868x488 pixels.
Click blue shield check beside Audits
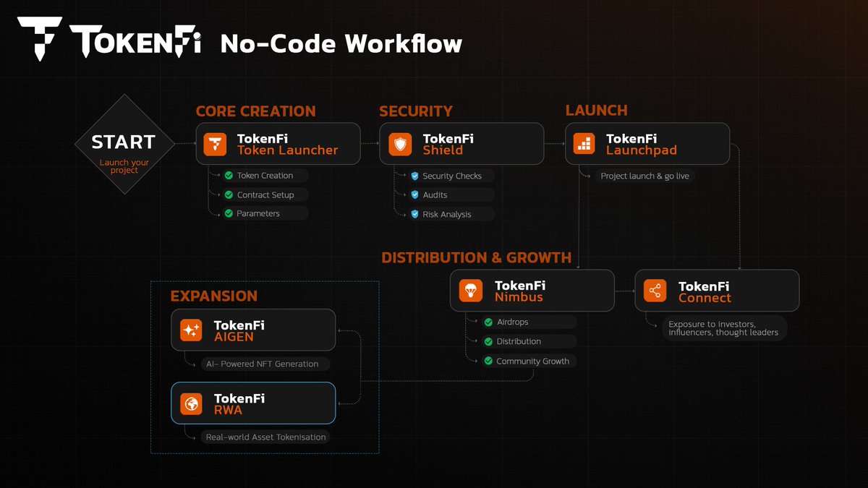414,194
